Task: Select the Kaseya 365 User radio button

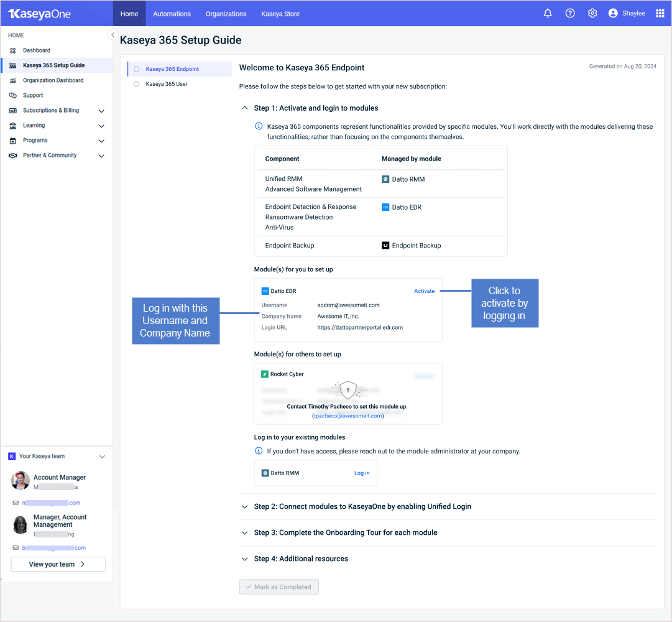Action: 137,84
